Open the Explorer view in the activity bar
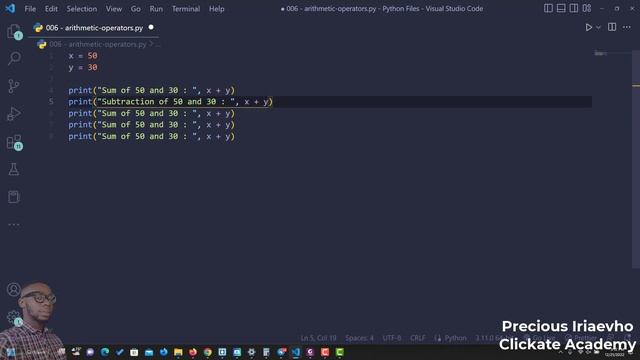Viewport: 640px width, 360px height. [x=14, y=31]
